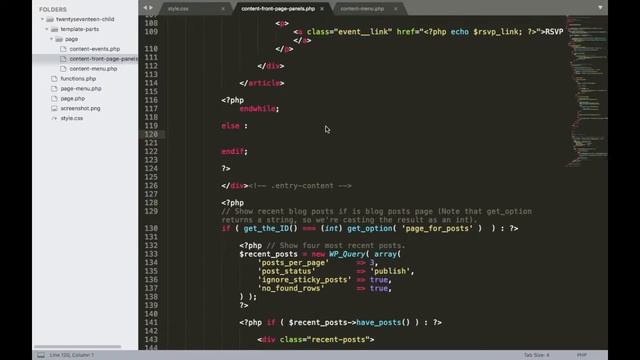Click in the code minimap
Viewport: 640px width, 360px height.
coord(587,90)
